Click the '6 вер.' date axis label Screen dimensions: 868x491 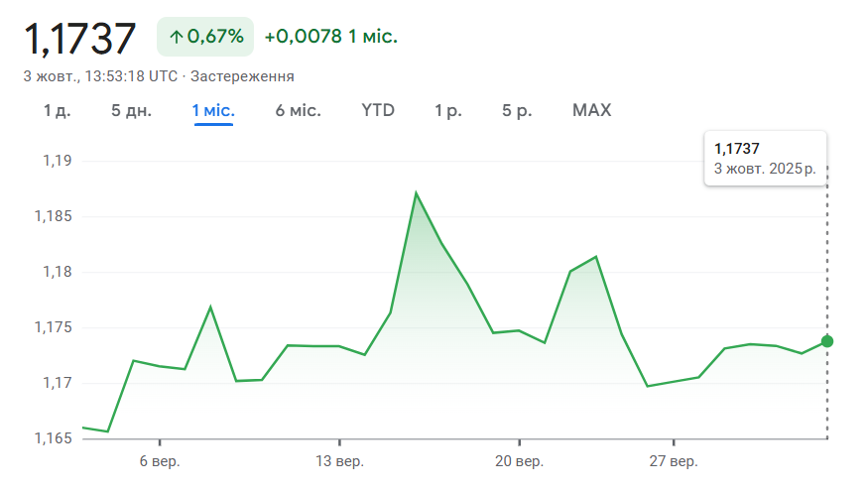coord(160,461)
